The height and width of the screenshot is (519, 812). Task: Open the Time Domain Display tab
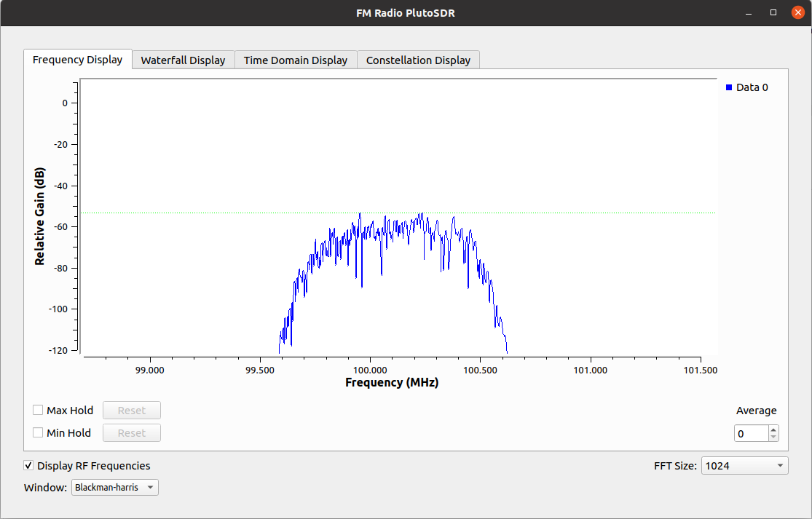click(296, 60)
